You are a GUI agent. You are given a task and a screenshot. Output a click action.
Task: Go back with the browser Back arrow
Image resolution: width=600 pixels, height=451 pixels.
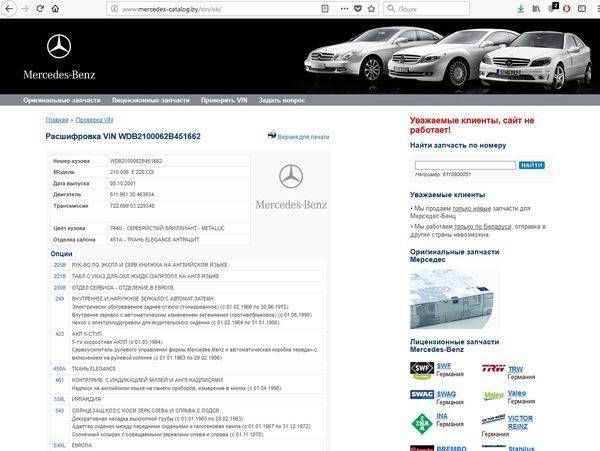click(x=8, y=8)
